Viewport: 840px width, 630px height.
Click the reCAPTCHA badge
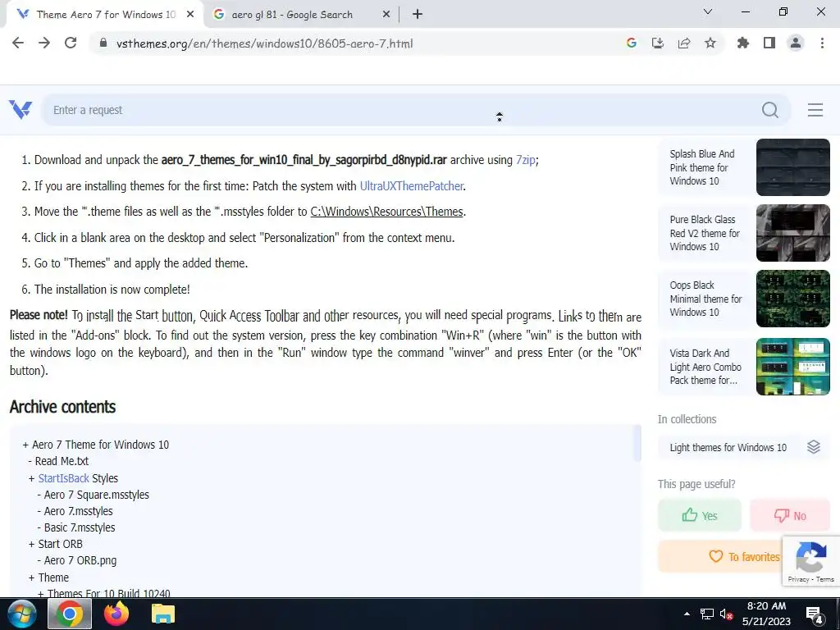point(810,561)
